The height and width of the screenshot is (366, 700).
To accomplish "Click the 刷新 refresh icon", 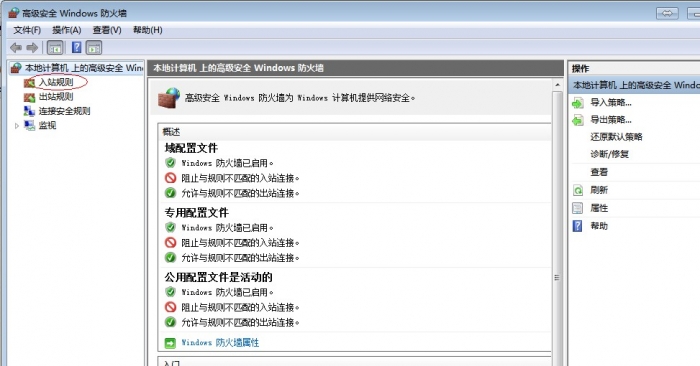I will (x=578, y=191).
